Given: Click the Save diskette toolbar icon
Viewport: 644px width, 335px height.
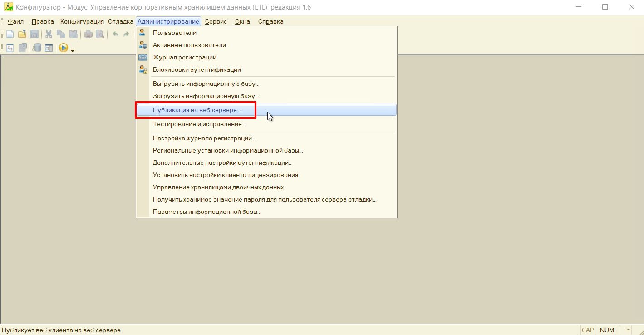Looking at the screenshot, I should [x=34, y=34].
